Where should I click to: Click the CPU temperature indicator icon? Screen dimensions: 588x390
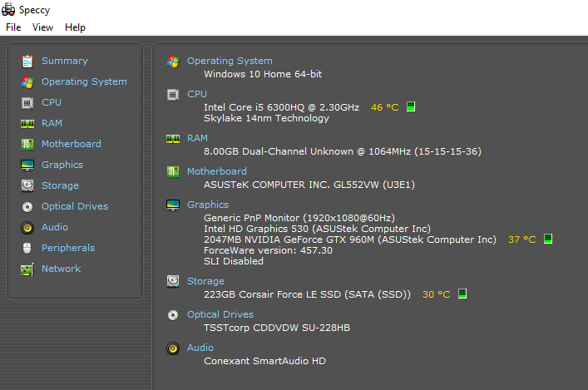tap(411, 107)
